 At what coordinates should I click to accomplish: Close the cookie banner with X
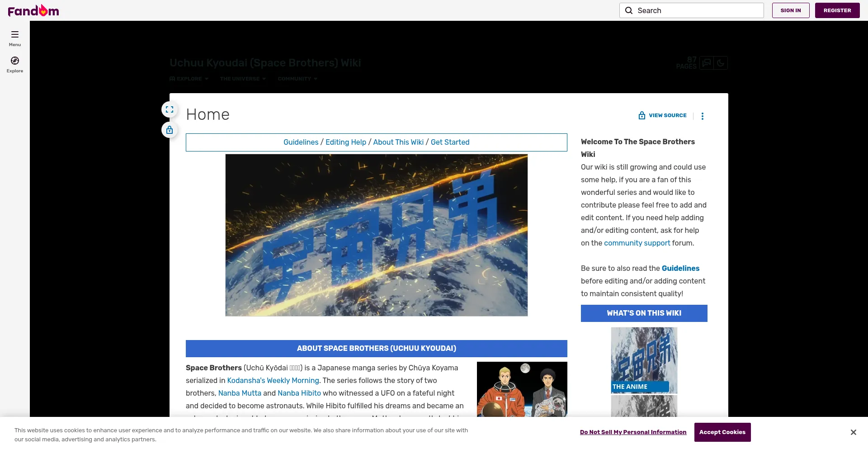pyautogui.click(x=853, y=432)
